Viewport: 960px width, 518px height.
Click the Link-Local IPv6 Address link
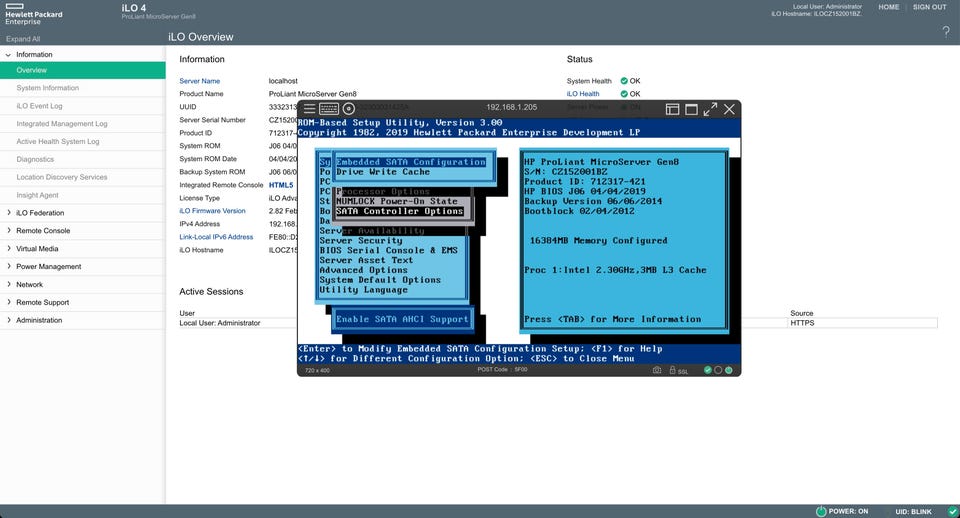click(216, 237)
